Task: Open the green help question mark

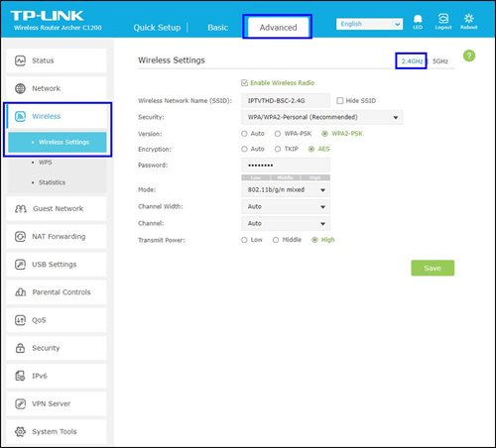Action: pyautogui.click(x=469, y=56)
